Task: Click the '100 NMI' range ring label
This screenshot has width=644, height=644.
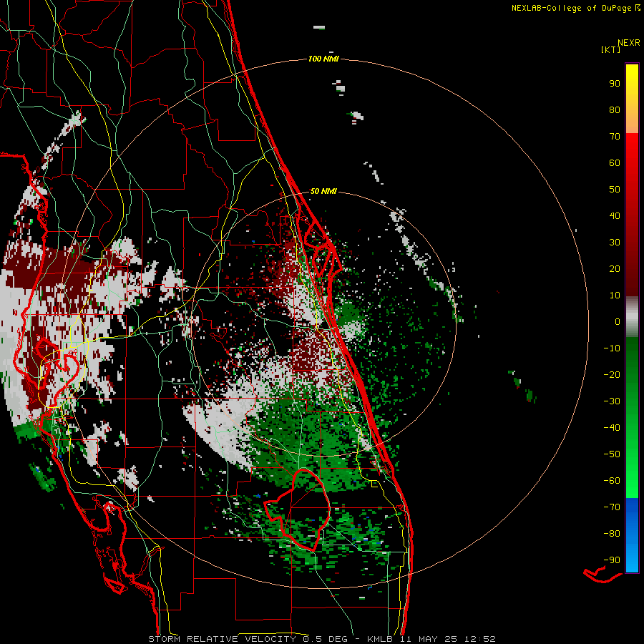Action: point(323,59)
